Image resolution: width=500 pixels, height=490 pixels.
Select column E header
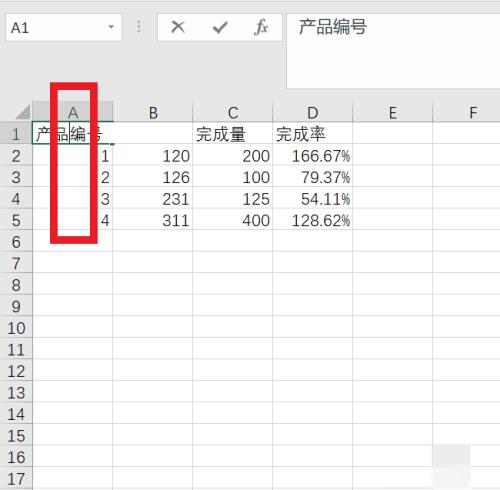pos(393,113)
